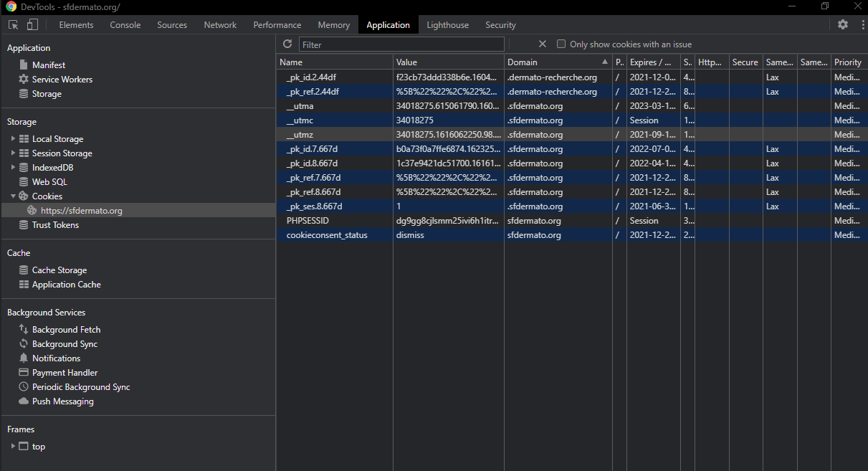Select the _pk_ref.8.667d cookie row
The image size is (868, 471).
[x=572, y=192]
